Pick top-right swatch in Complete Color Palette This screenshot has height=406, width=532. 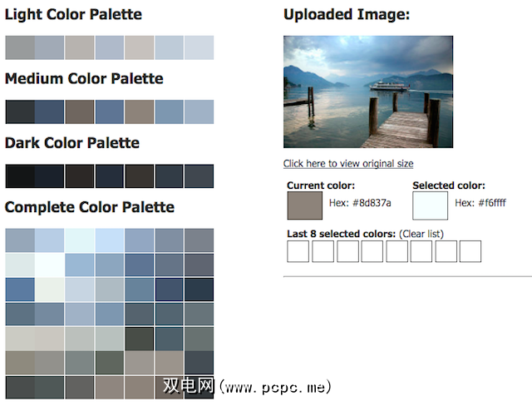tap(199, 240)
